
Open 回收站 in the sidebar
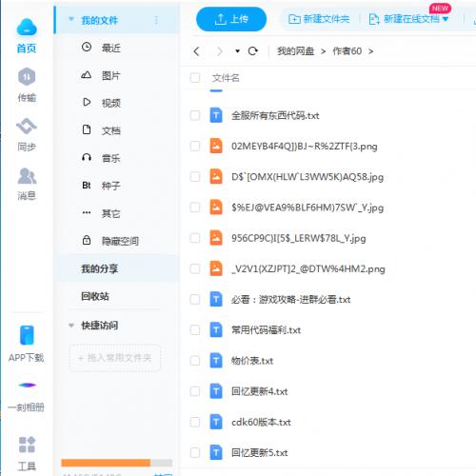point(95,296)
